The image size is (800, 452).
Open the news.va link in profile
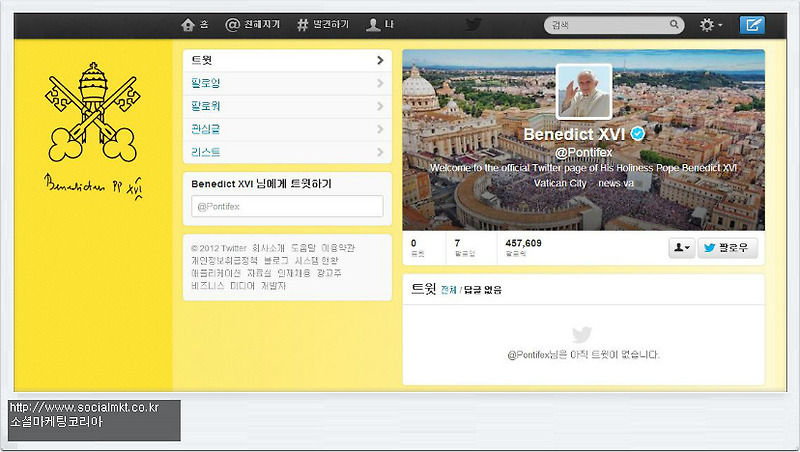(x=616, y=183)
